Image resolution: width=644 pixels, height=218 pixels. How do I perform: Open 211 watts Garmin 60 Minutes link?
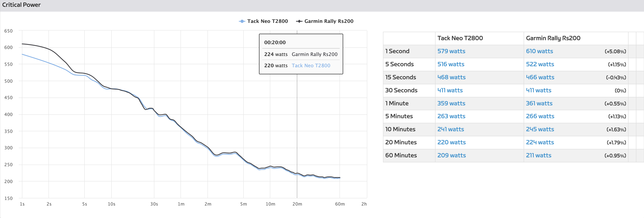click(x=538, y=155)
